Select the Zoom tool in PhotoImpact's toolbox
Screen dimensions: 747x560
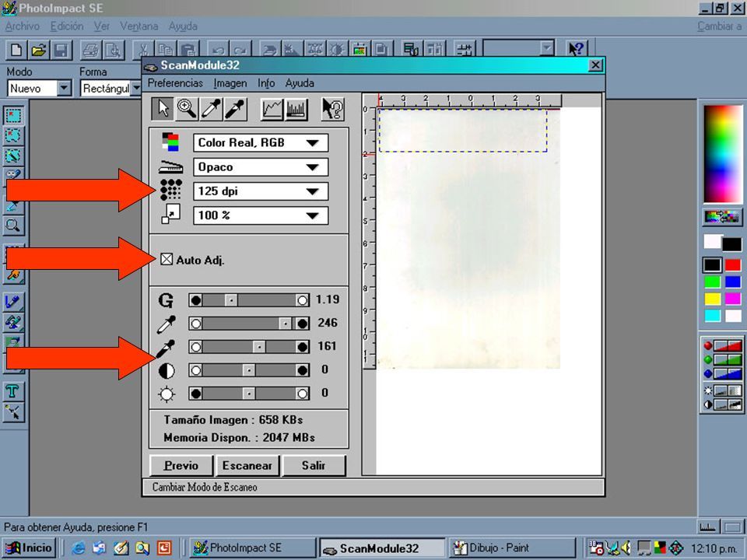pyautogui.click(x=13, y=226)
